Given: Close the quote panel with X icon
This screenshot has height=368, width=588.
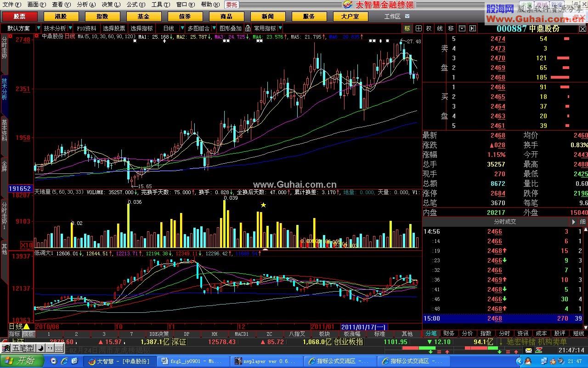Looking at the screenshot, I should pos(582,29).
